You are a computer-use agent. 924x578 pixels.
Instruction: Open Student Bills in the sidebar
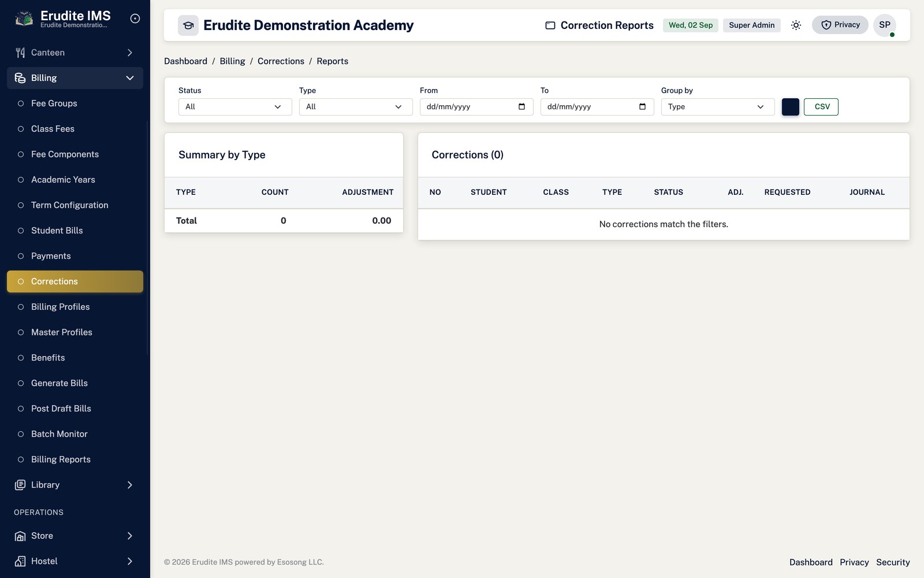[75, 231]
